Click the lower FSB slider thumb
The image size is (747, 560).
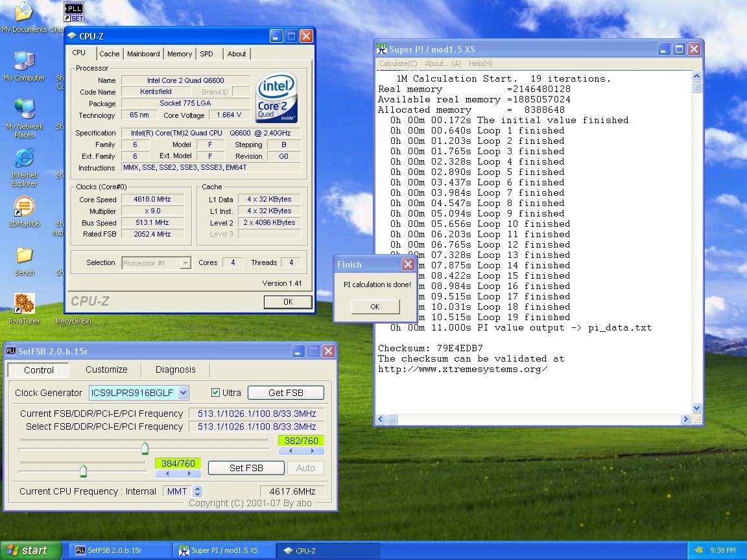(x=84, y=471)
